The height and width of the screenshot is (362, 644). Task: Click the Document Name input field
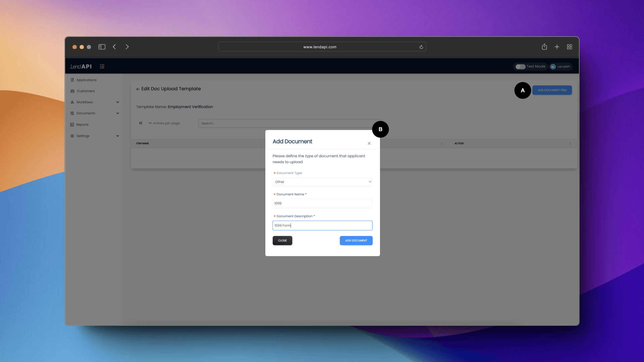pos(322,203)
